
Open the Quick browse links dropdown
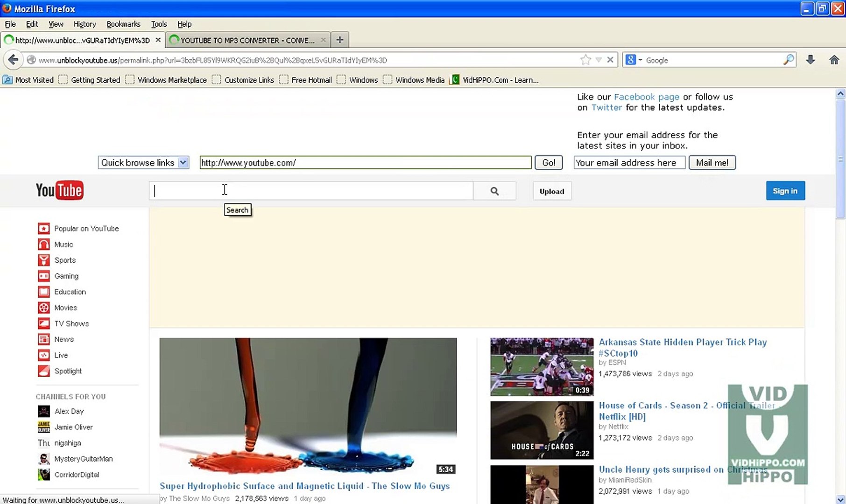point(143,162)
